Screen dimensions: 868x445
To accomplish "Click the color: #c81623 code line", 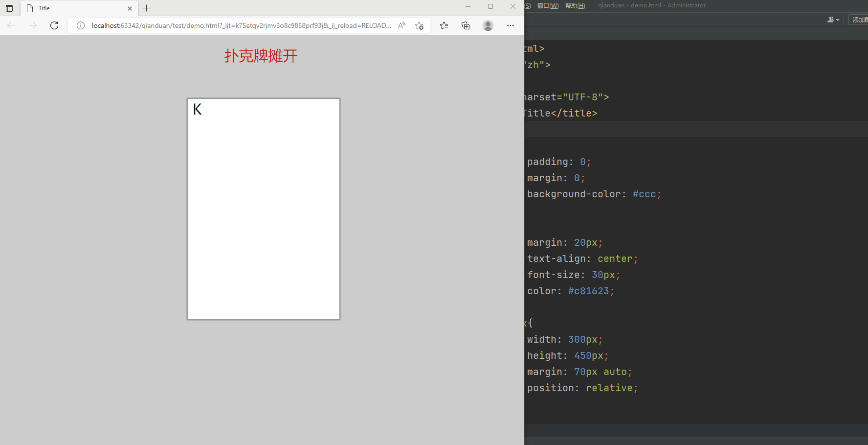I will pos(571,291).
